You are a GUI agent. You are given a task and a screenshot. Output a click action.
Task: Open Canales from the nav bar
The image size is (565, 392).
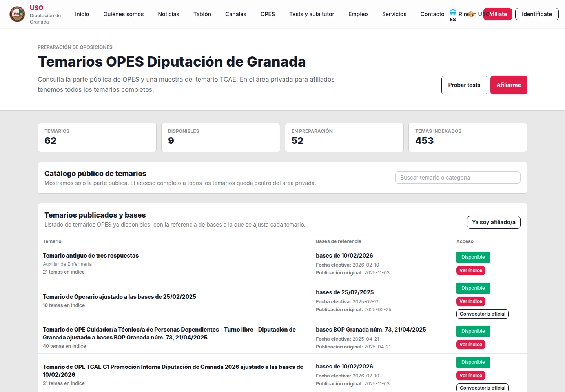[x=236, y=14]
